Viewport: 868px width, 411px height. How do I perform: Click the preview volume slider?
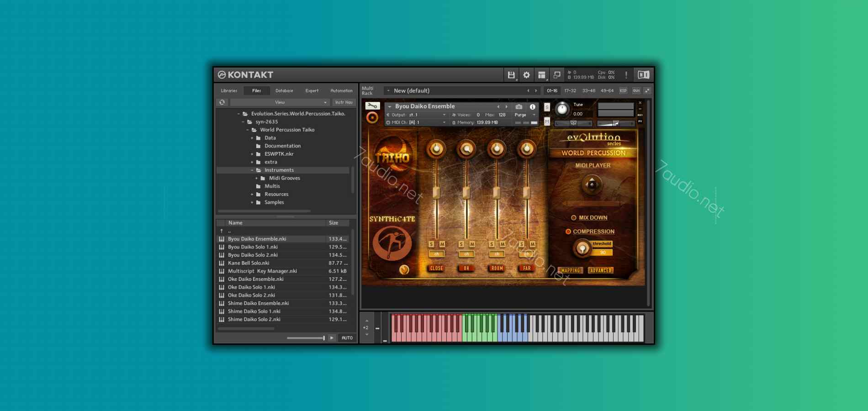click(306, 338)
